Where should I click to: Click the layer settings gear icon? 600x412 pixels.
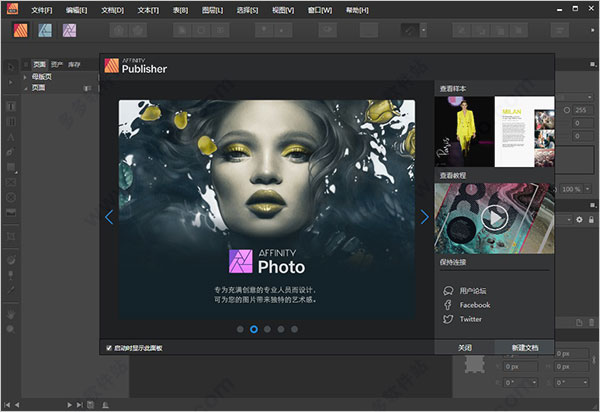pos(579,220)
